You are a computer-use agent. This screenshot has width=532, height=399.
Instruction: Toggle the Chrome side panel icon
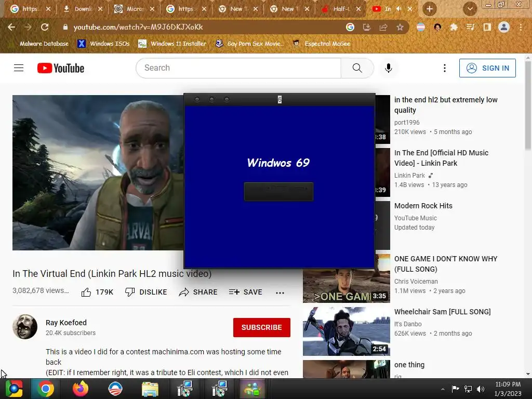pos(487,27)
